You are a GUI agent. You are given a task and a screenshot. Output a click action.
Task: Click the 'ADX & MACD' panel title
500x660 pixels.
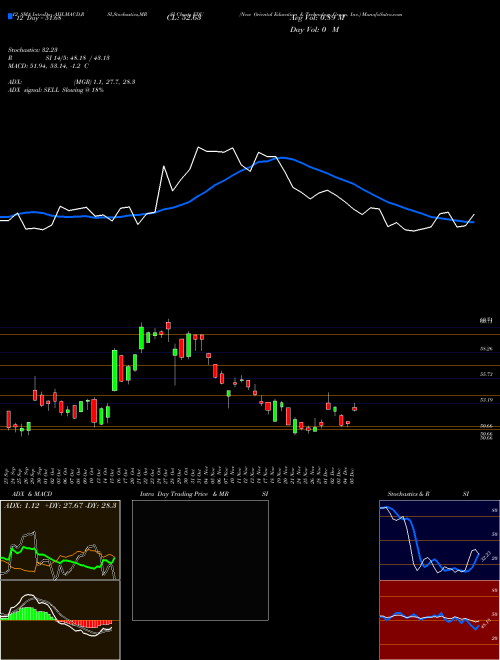(x=32, y=494)
